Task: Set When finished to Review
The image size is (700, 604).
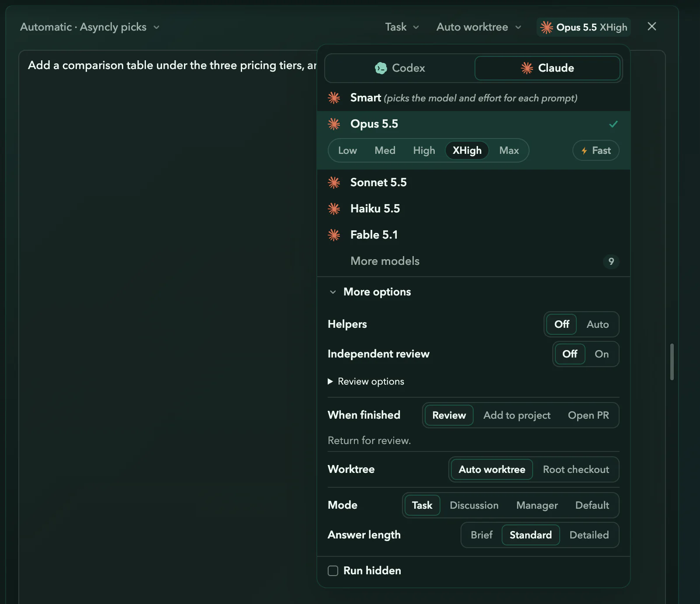Action: point(449,415)
